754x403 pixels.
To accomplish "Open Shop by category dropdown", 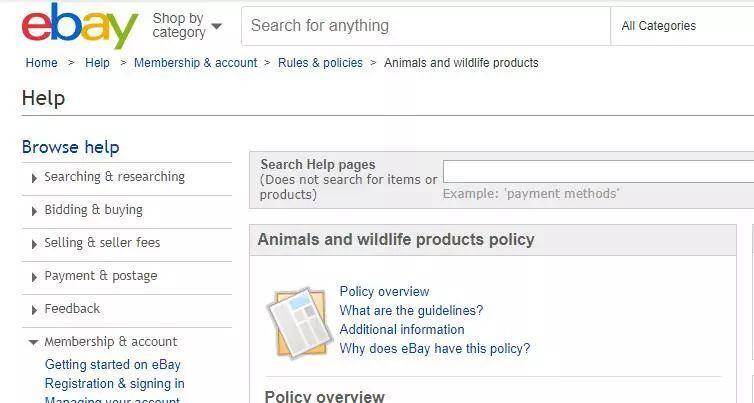I will tap(187, 25).
